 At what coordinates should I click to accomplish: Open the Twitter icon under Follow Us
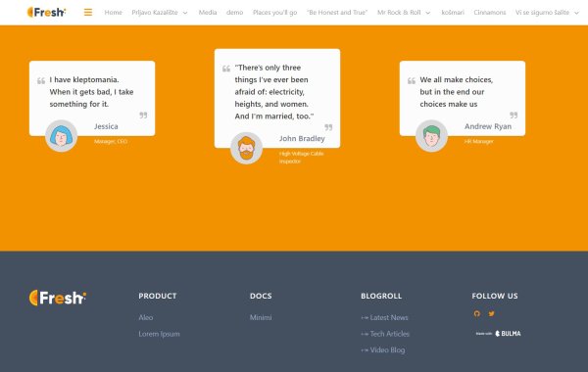[491, 313]
